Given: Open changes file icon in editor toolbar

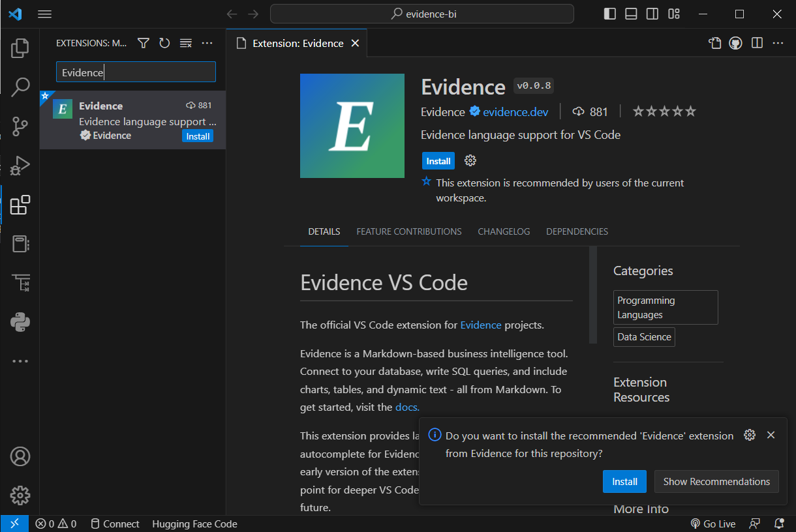Looking at the screenshot, I should click(715, 43).
